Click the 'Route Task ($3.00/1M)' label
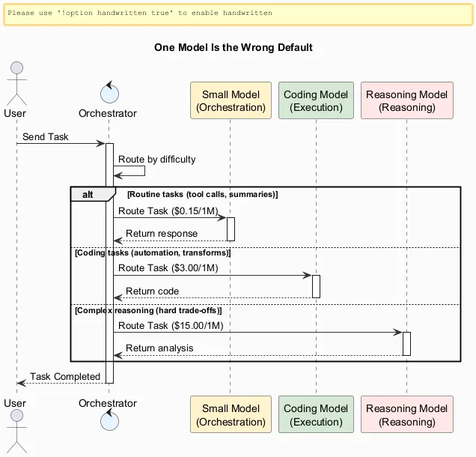The height and width of the screenshot is (457, 476). pos(168,267)
